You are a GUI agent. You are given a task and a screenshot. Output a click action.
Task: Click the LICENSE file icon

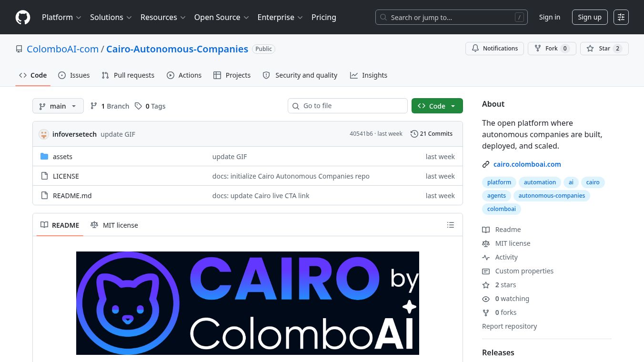(44, 176)
